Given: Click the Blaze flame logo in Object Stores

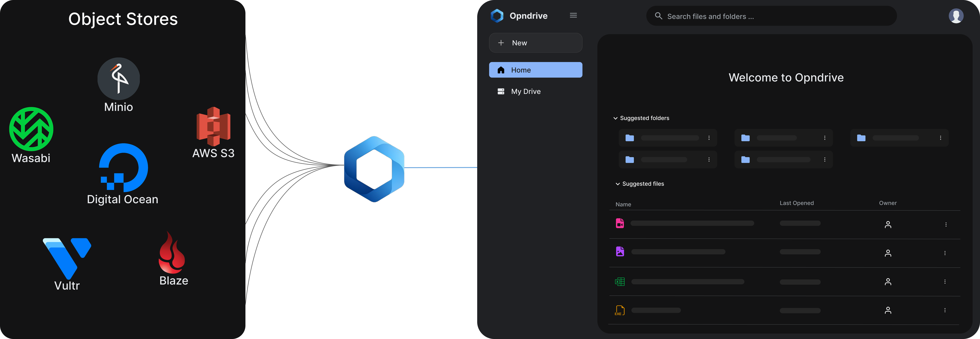Looking at the screenshot, I should pos(172,252).
